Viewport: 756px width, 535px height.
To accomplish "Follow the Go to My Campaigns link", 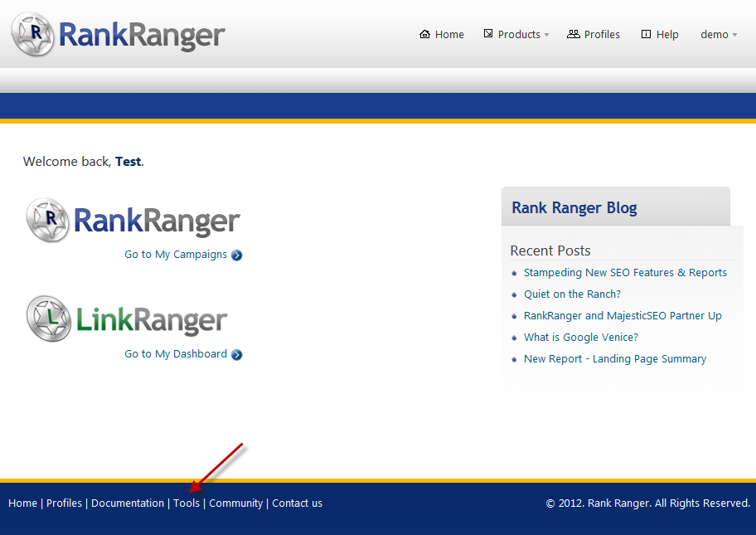I will click(176, 255).
